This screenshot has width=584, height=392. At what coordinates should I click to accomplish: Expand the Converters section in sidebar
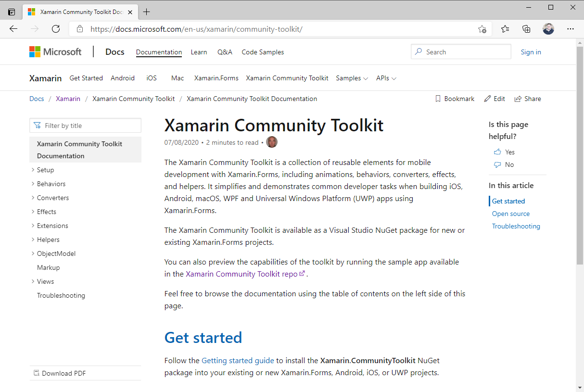(33, 198)
